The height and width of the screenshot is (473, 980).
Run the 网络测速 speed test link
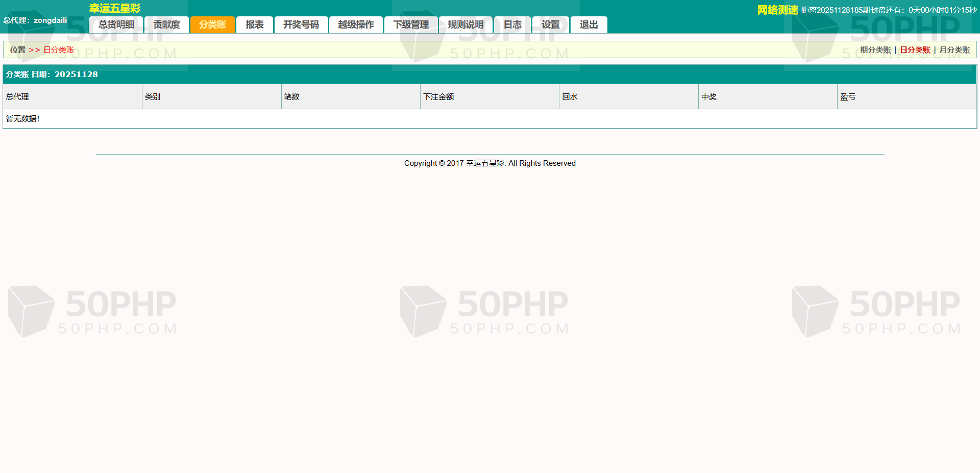click(777, 10)
